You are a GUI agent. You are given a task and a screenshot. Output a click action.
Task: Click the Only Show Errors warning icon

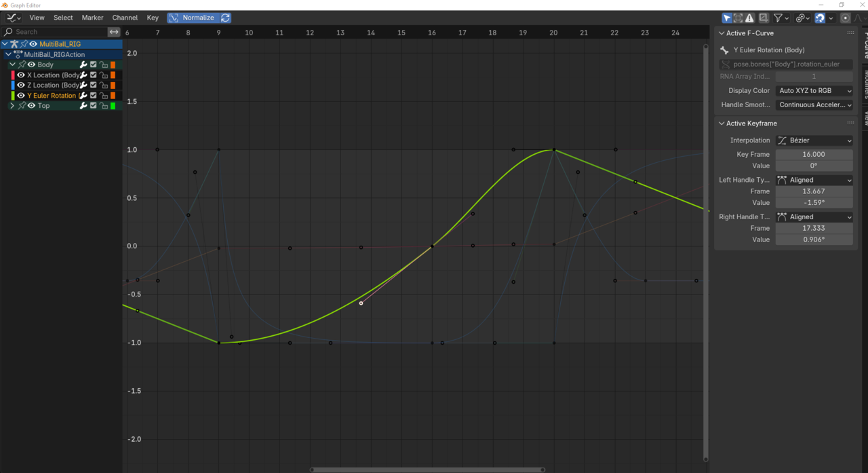pyautogui.click(x=749, y=18)
